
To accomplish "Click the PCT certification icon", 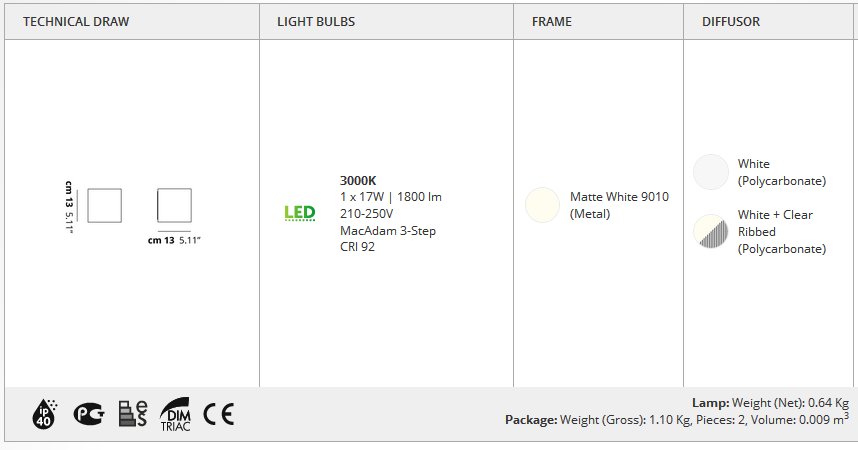I will pos(89,414).
